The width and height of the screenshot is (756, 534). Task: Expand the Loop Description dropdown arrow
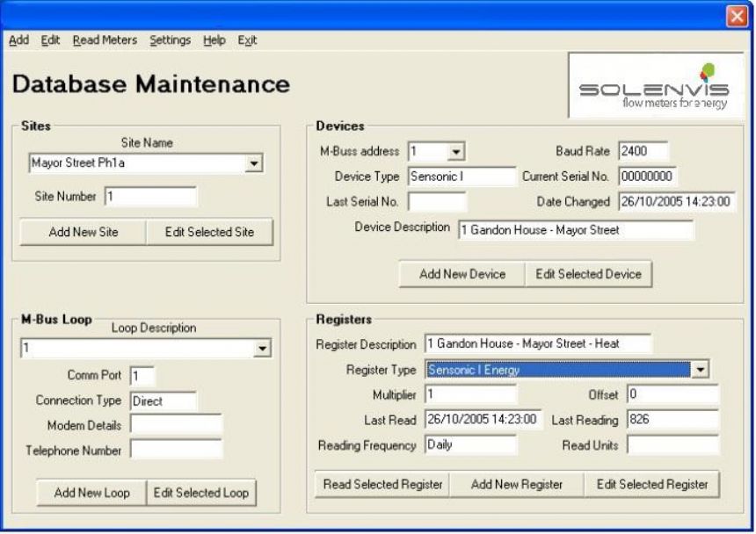[262, 348]
